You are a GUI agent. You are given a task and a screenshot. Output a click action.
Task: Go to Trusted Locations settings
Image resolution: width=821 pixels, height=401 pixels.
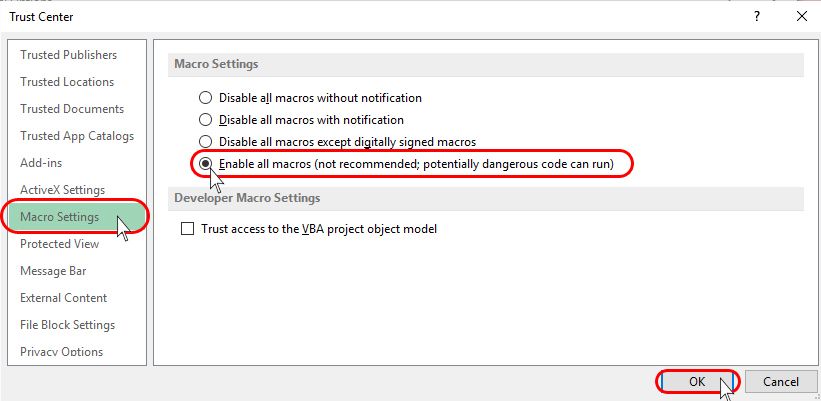coord(67,82)
